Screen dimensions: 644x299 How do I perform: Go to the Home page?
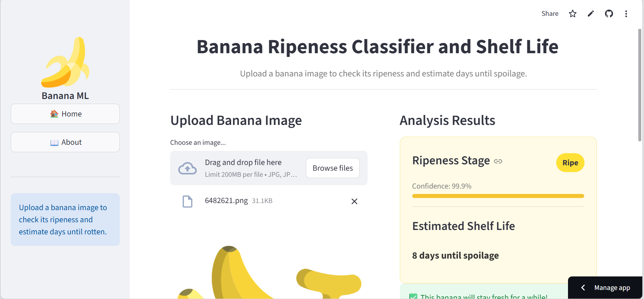coord(65,114)
